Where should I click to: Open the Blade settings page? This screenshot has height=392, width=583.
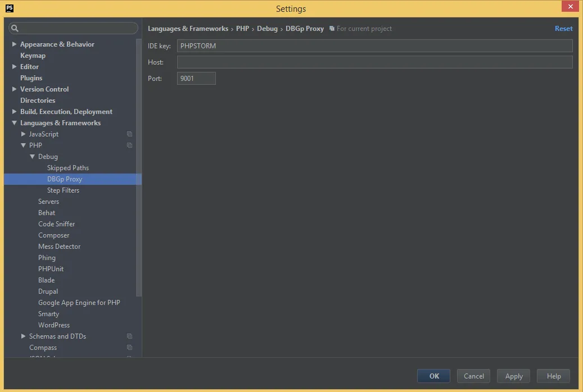click(47, 280)
